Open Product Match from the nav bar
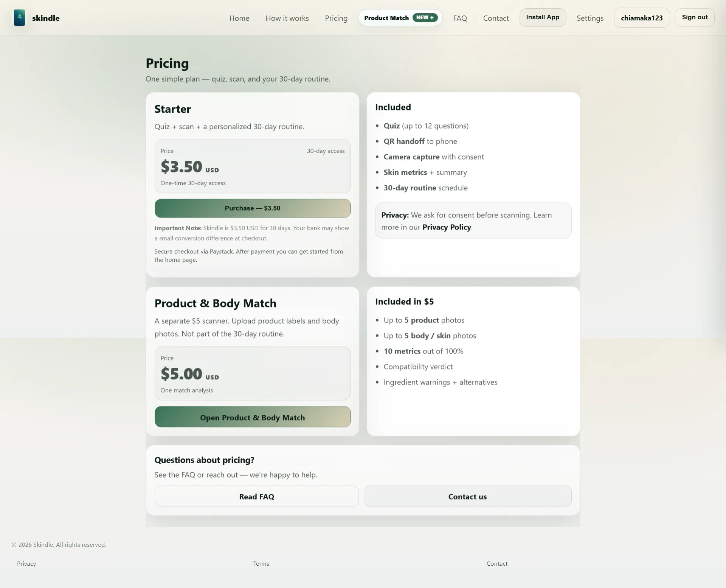726x588 pixels. pyautogui.click(x=400, y=18)
